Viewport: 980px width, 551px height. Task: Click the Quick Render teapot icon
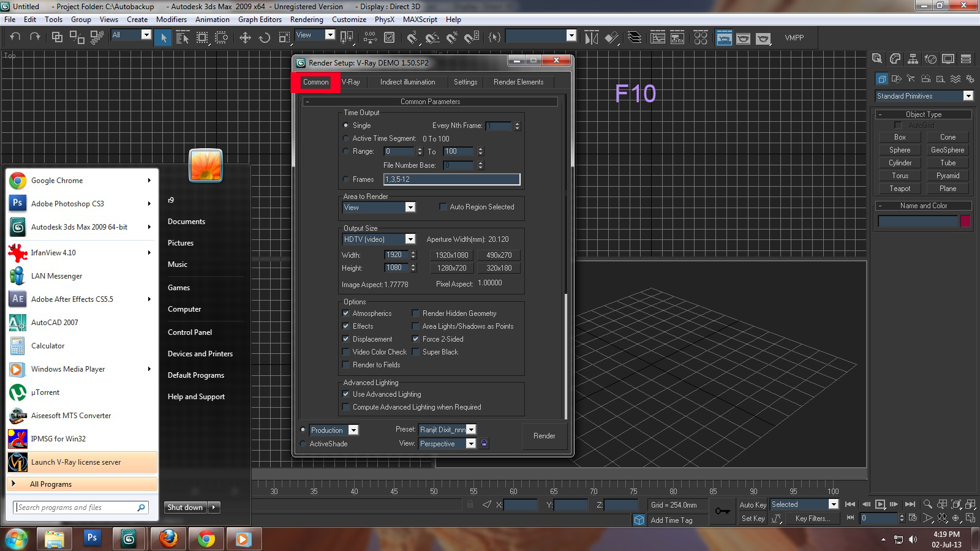763,39
